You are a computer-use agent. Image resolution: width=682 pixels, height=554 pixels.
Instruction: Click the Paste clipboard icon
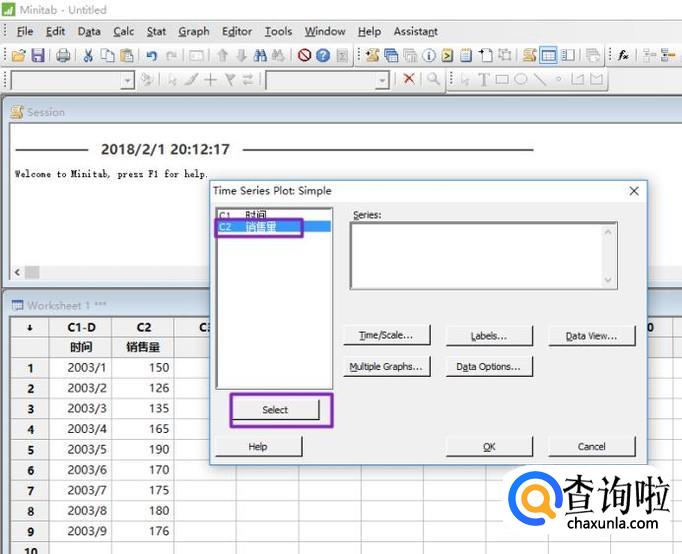point(127,56)
